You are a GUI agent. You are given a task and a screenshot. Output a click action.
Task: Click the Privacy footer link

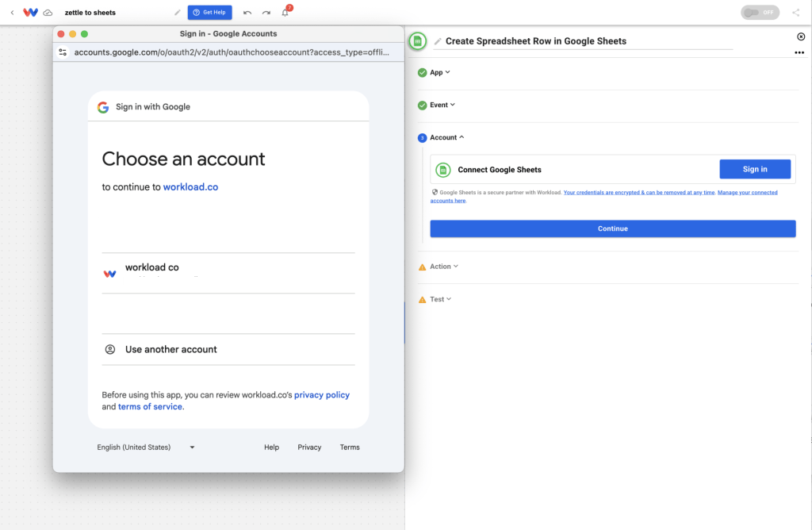309,447
